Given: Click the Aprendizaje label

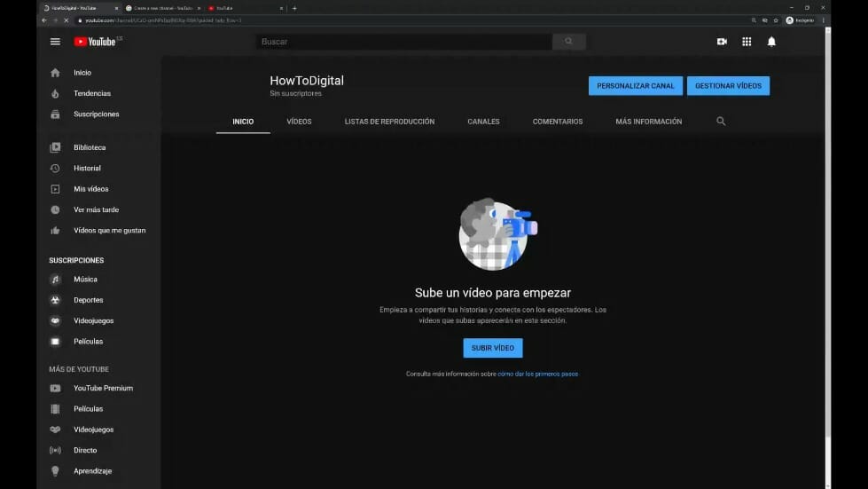Looking at the screenshot, I should [x=92, y=471].
